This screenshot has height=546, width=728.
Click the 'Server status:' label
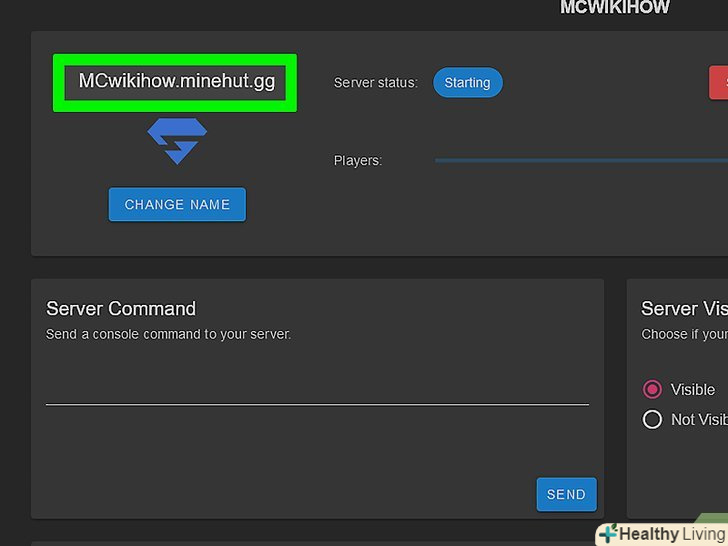tap(376, 83)
